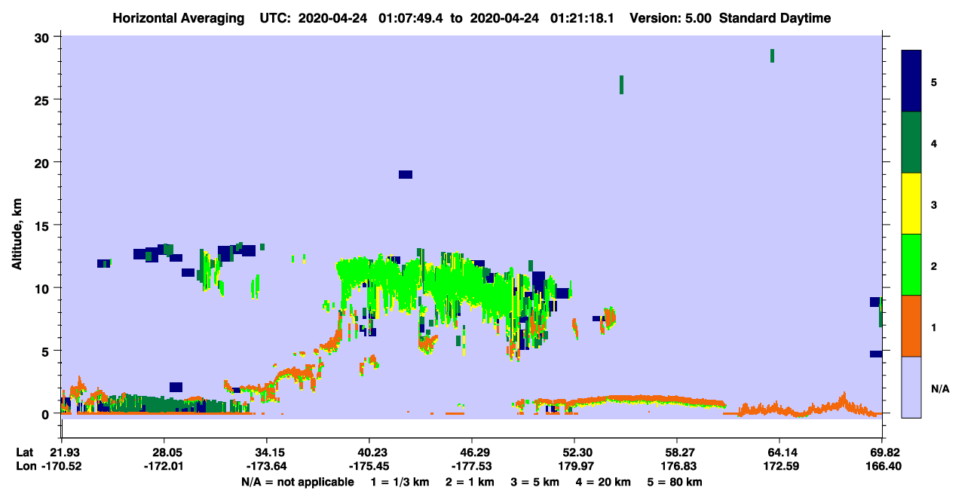Click the topmost green feature near 28 km
Viewport: 980px width, 503px height.
(772, 56)
